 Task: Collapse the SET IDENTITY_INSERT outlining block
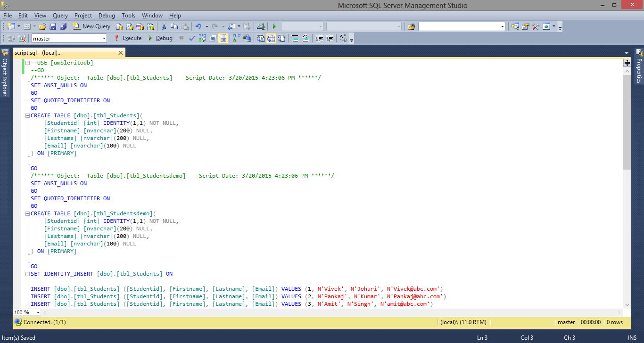click(x=28, y=274)
